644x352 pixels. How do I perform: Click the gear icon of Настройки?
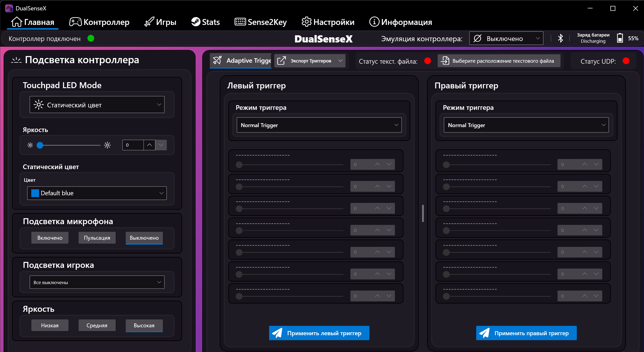tap(306, 22)
